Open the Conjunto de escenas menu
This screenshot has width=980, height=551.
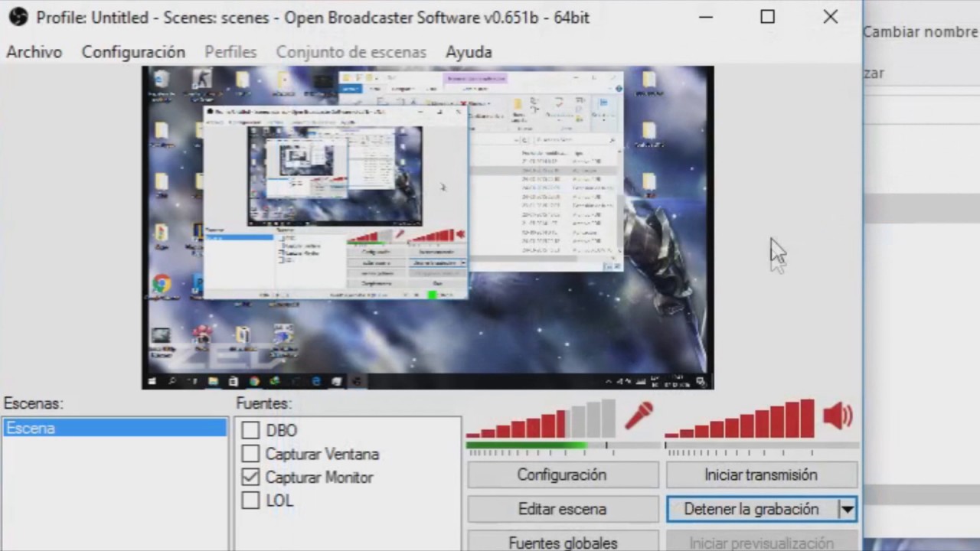pyautogui.click(x=351, y=52)
